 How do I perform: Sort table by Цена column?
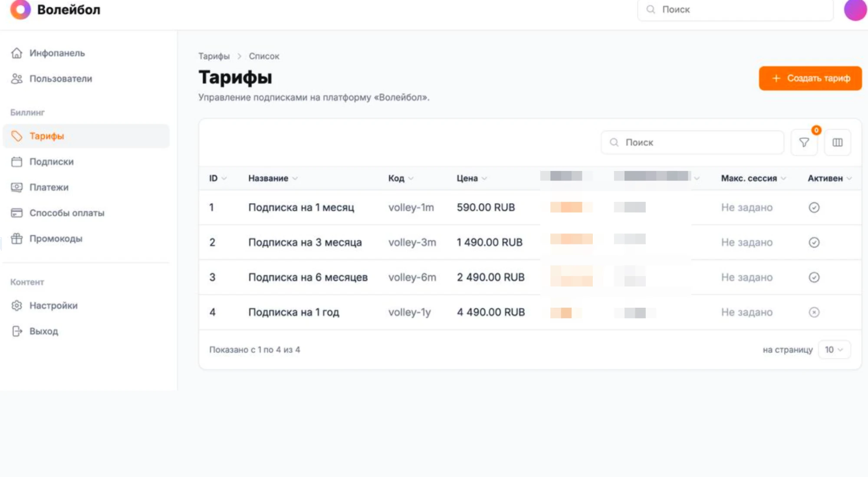[472, 178]
